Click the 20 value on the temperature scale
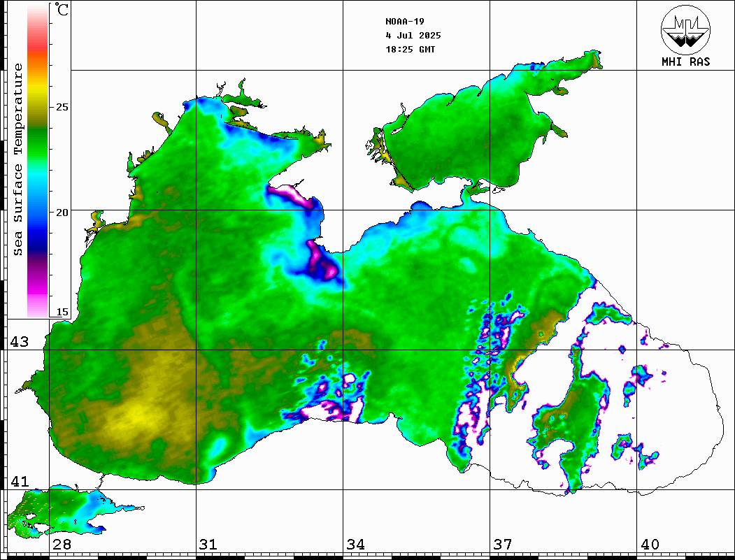Viewport: 735px width, 560px height. click(62, 213)
